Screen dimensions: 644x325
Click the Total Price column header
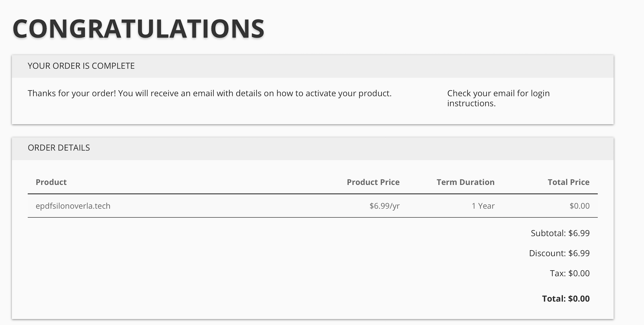click(x=568, y=182)
